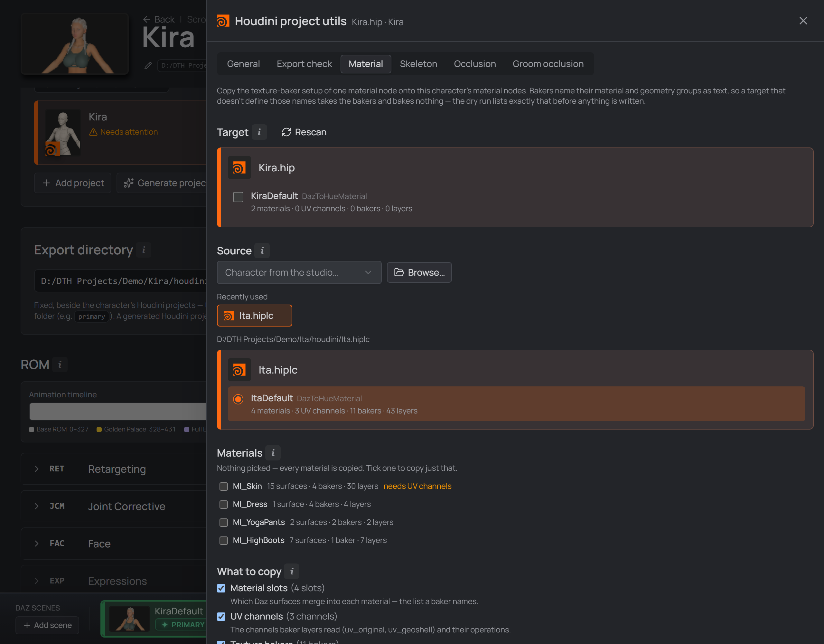This screenshot has width=824, height=644.
Task: Click Generate project sparkle button
Action: click(x=162, y=183)
